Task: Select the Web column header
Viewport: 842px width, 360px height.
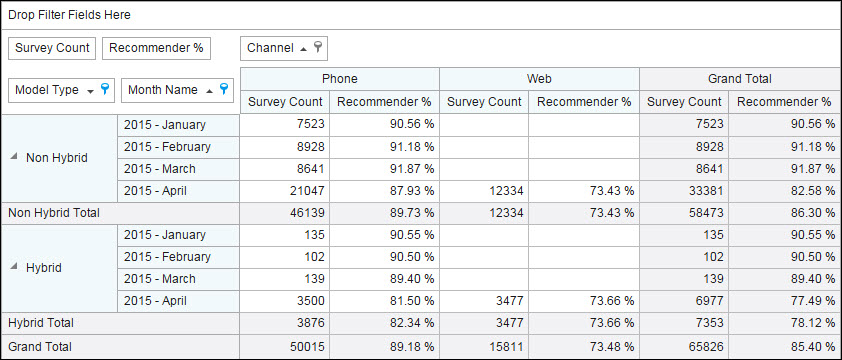Action: pos(539,79)
